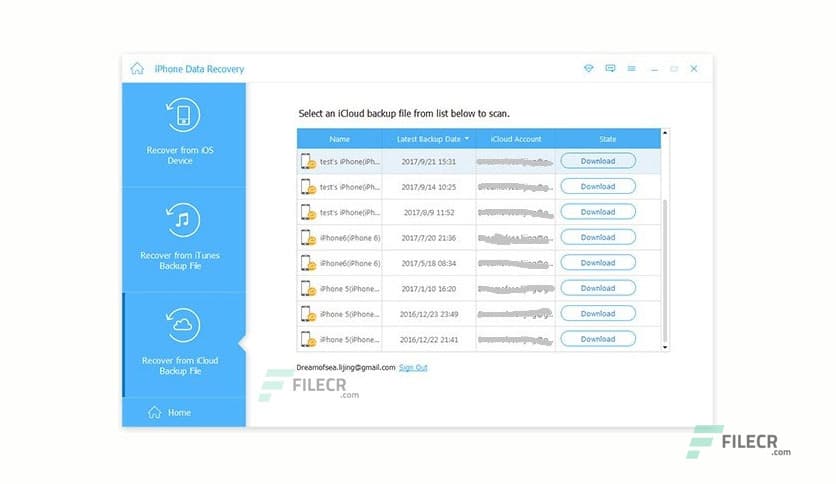This screenshot has width=836, height=484.
Task: Click device icon for 2017/7/20 21:36 backup
Action: pyautogui.click(x=308, y=238)
